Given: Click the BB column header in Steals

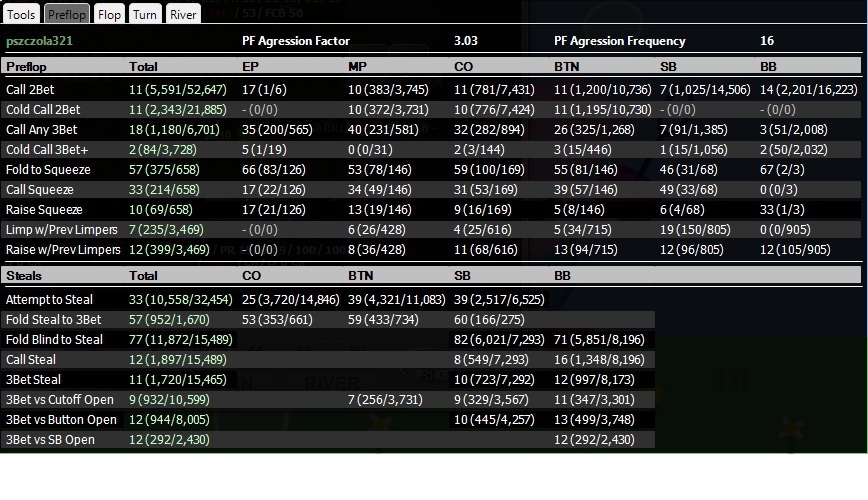Looking at the screenshot, I should click(562, 276).
